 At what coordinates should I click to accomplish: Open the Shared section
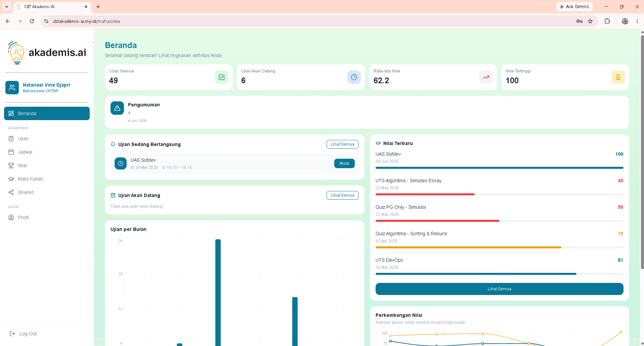coord(47,192)
